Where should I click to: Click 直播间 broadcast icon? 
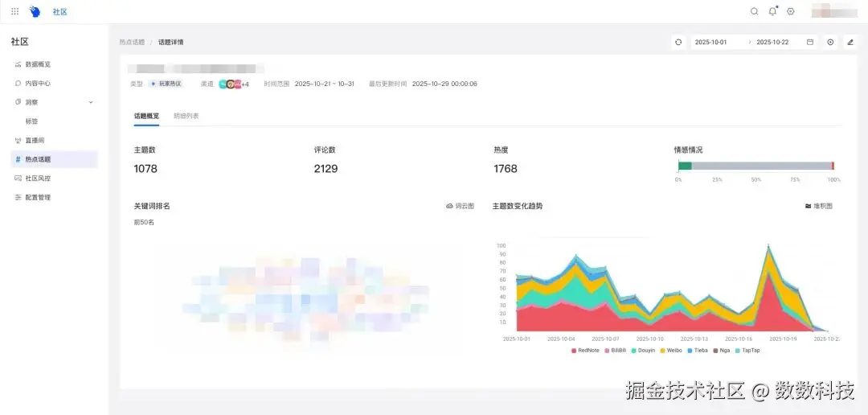pyautogui.click(x=18, y=140)
